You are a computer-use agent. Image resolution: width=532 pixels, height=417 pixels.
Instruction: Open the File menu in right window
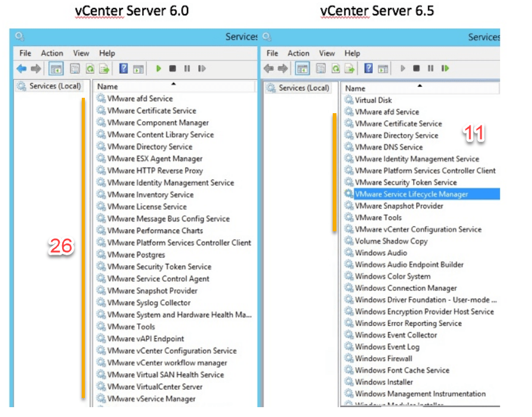272,54
